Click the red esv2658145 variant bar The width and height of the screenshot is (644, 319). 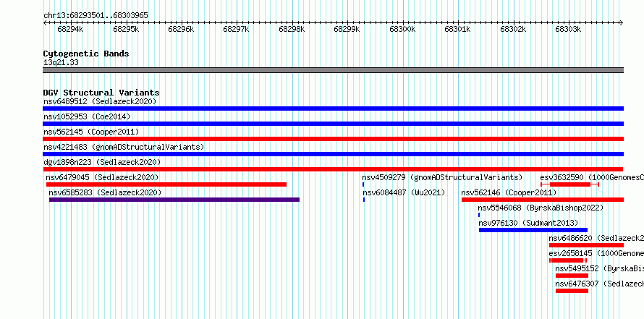[x=567, y=260]
